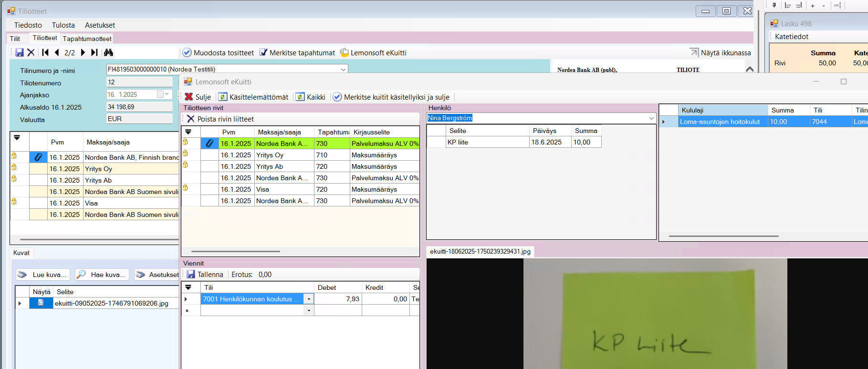Click Tallenna save icon in Viennit

[x=191, y=275]
